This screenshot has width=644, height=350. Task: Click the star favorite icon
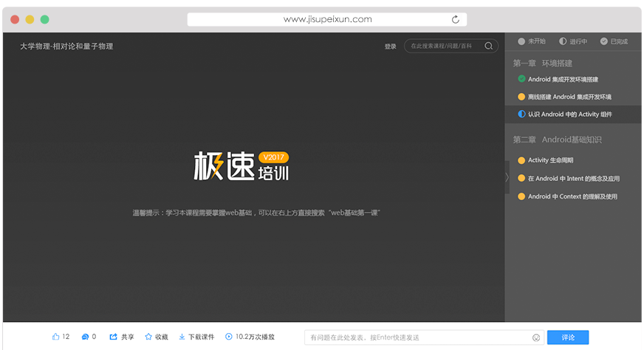[148, 337]
